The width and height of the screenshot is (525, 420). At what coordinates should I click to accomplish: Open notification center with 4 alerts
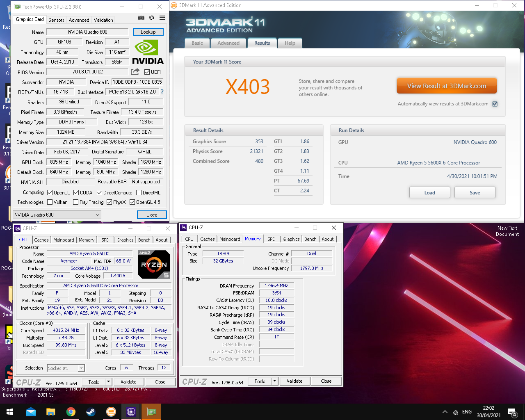(512, 412)
